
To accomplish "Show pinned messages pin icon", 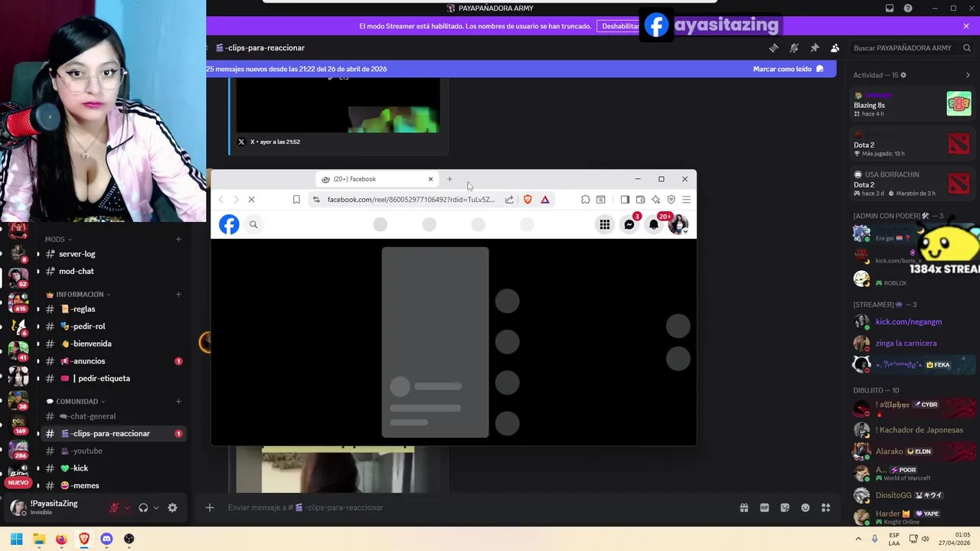I will 815,47.
